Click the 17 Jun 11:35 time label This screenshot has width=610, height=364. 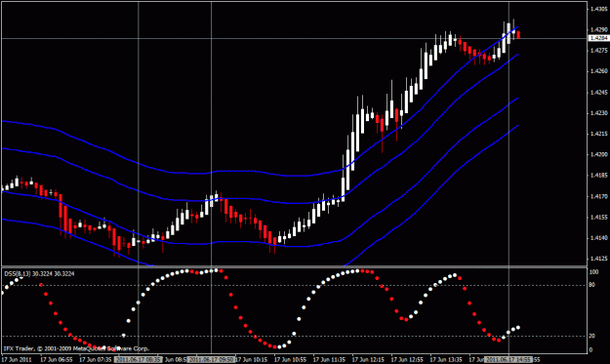pos(329,360)
